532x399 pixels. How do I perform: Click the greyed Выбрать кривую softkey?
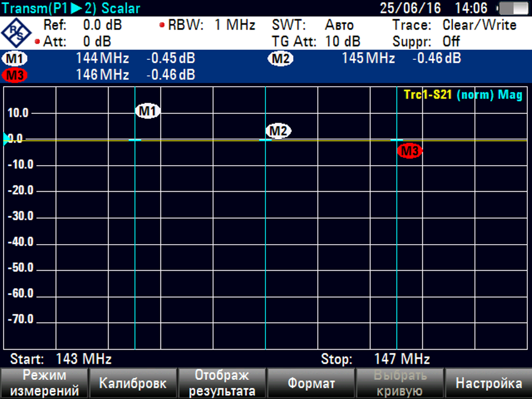click(400, 383)
